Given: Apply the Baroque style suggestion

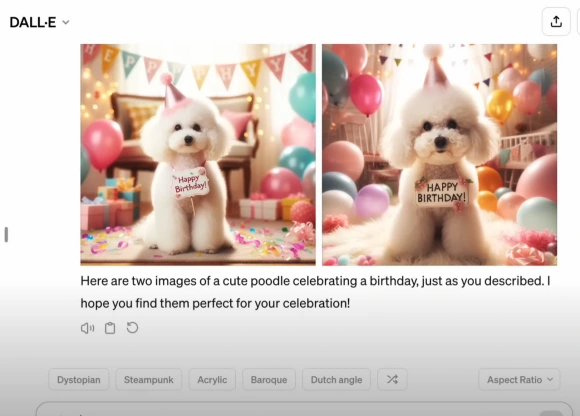Looking at the screenshot, I should 269,379.
